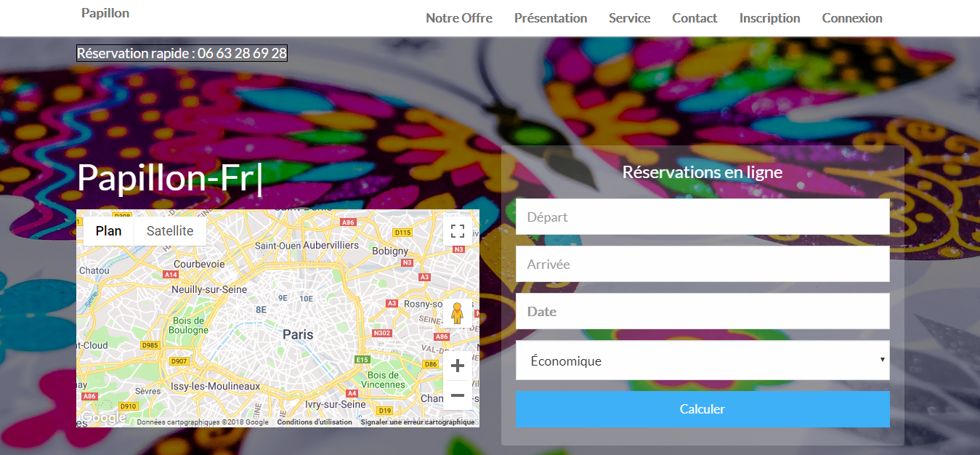Open the Connexion login page
The height and width of the screenshot is (455, 980).
[x=851, y=18]
